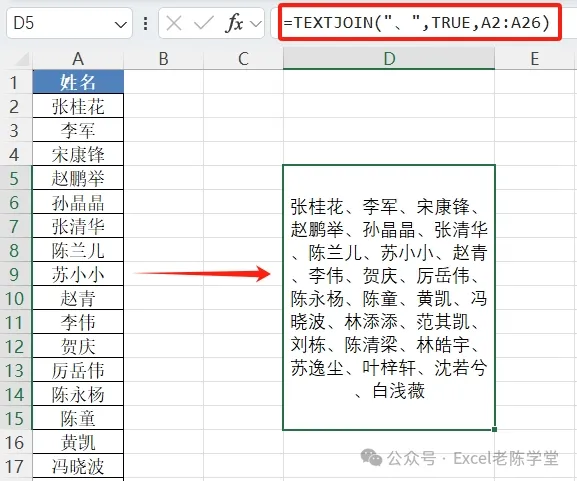Select row 4 header
577x481 pixels.
(16, 154)
